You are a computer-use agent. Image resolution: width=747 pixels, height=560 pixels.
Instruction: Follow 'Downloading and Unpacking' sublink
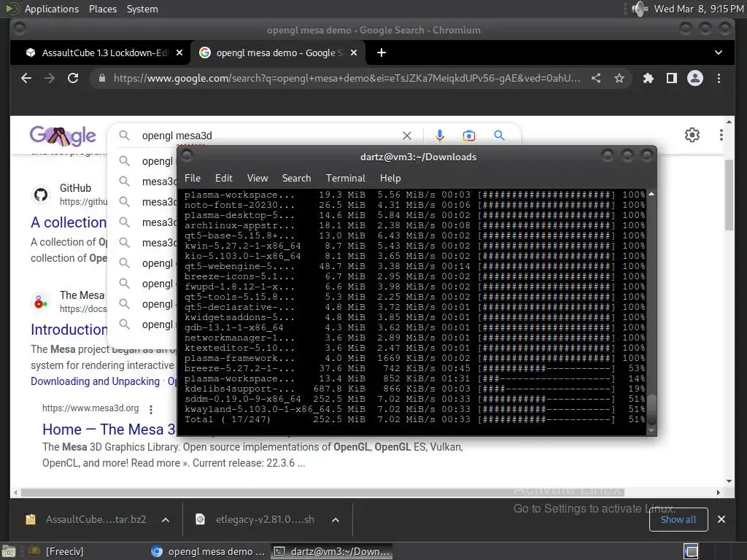point(96,381)
